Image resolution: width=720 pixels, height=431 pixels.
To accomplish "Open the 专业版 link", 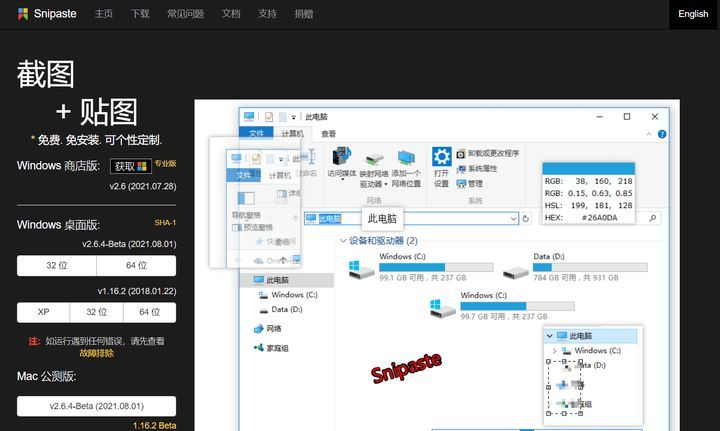I will [x=165, y=163].
